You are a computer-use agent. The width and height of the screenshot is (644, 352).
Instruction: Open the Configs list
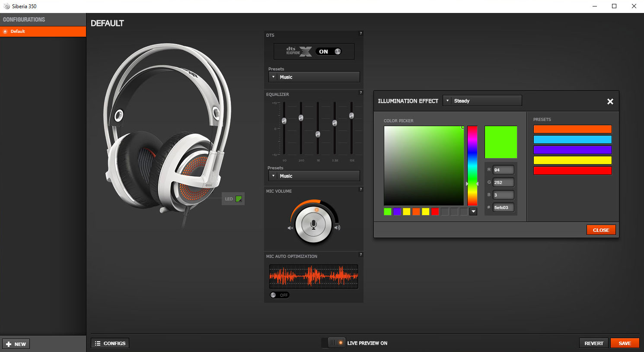point(110,343)
